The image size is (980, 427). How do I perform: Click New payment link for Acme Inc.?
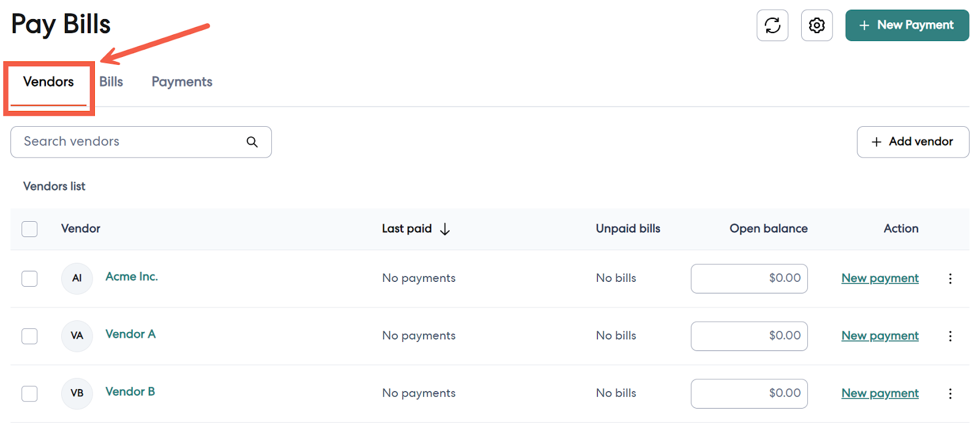[x=880, y=278]
